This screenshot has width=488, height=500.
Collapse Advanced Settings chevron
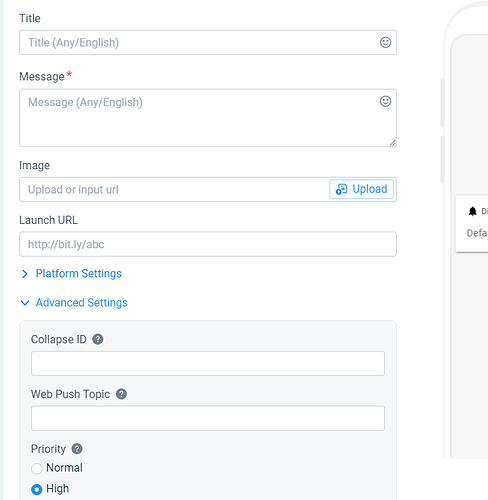pos(25,303)
